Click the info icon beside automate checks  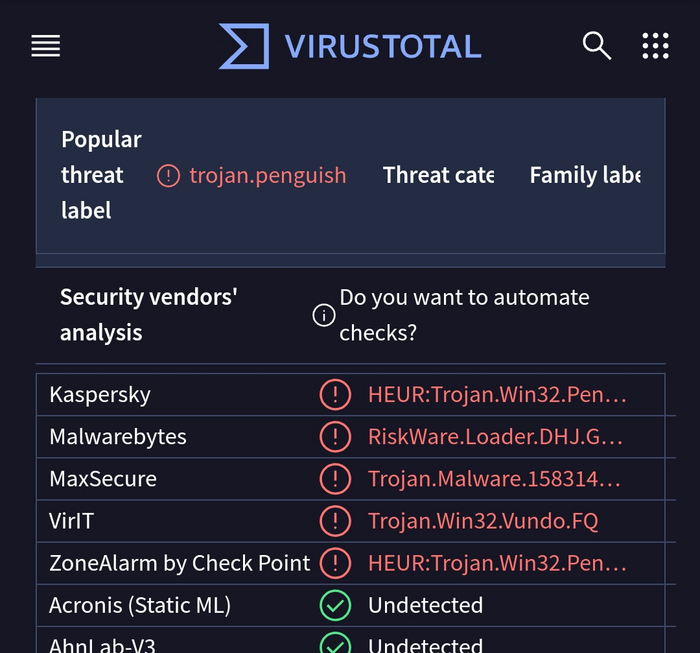323,316
